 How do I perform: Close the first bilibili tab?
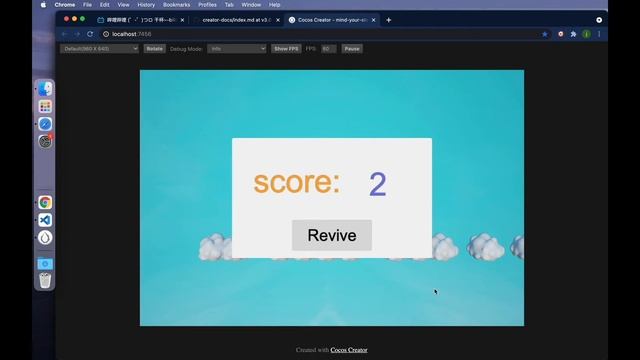tap(182, 20)
